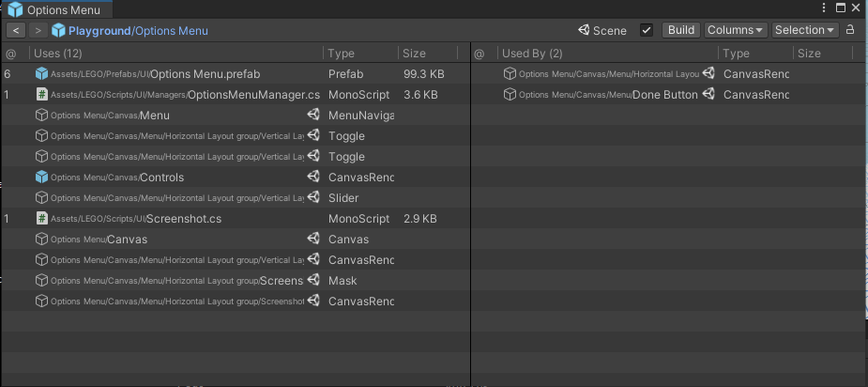Click the Build button

681,30
